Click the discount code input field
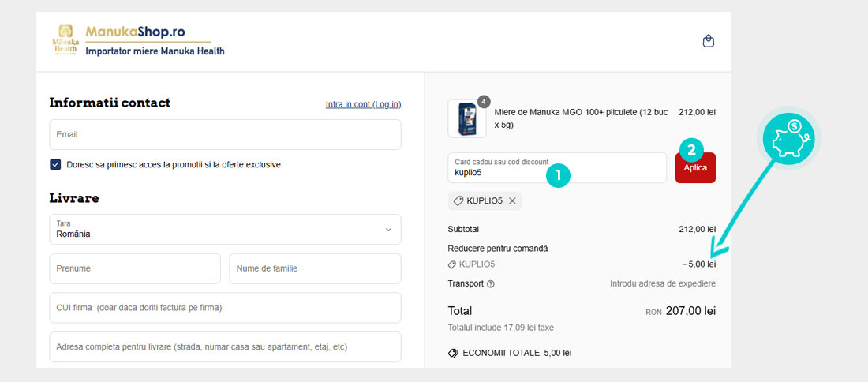Screen dimensions: 868x382 pos(557,168)
